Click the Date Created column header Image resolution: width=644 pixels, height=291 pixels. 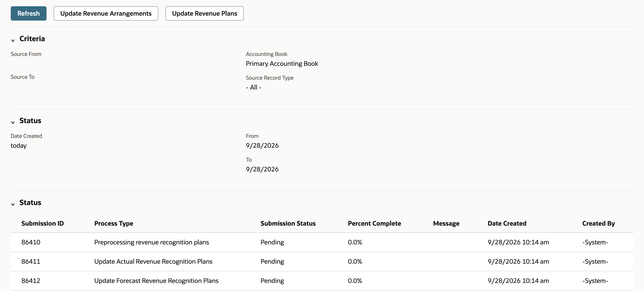(507, 223)
